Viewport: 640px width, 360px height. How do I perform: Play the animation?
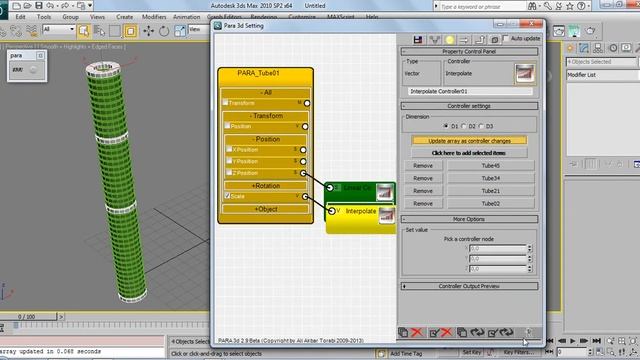click(x=573, y=341)
